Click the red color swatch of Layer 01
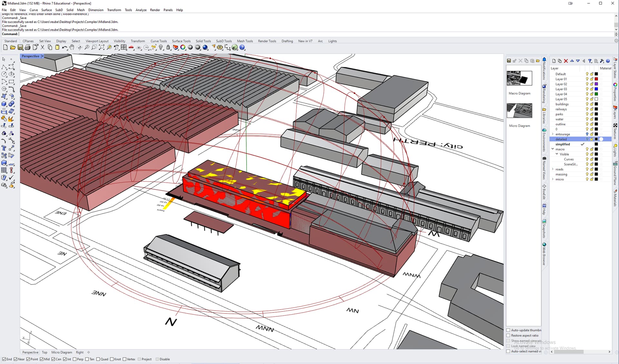The width and height of the screenshot is (619, 364). point(596,79)
